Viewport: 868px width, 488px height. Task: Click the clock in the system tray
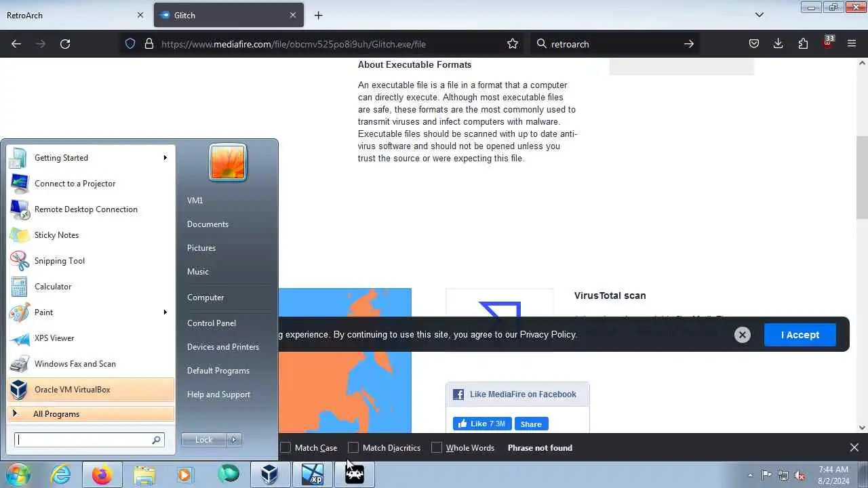pyautogui.click(x=833, y=475)
